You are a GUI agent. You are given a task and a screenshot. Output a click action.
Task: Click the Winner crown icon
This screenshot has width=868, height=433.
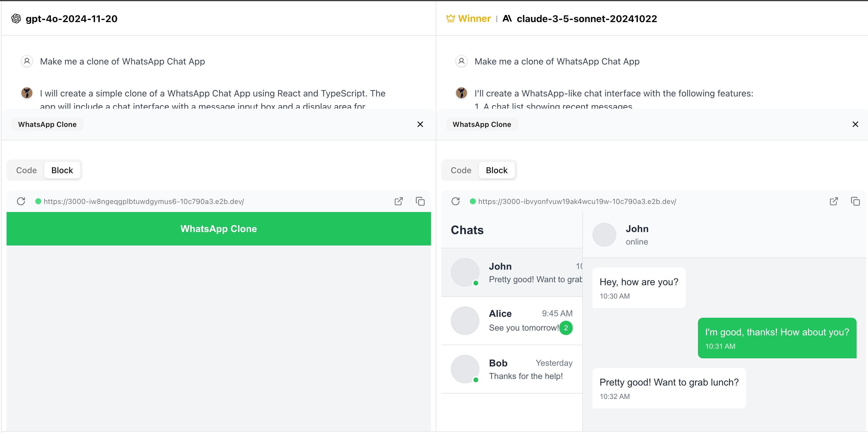coord(450,19)
